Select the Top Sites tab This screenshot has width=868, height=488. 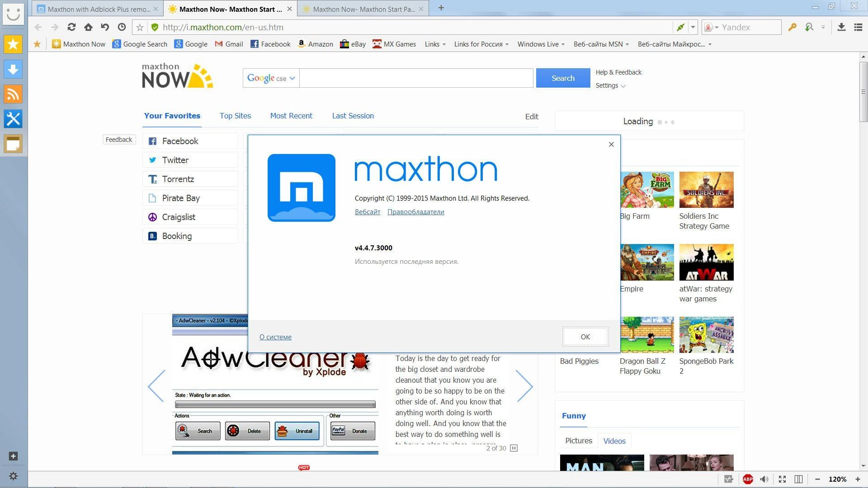tap(235, 116)
